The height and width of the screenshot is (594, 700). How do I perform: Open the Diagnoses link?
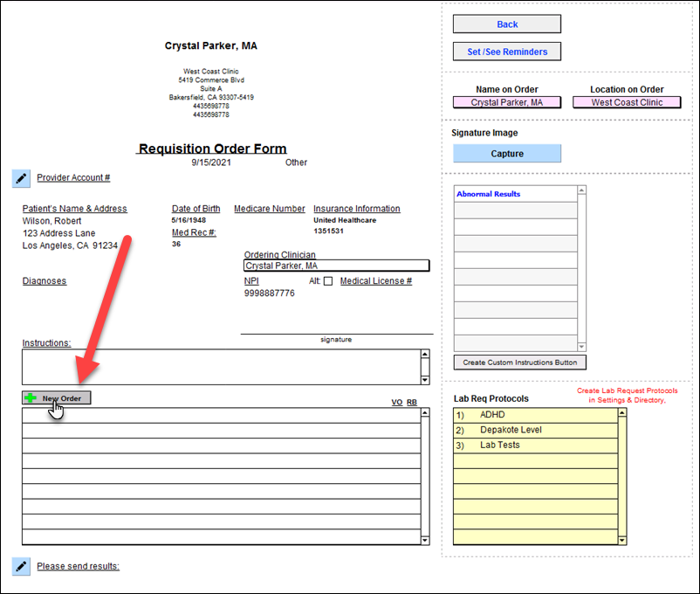coord(45,281)
